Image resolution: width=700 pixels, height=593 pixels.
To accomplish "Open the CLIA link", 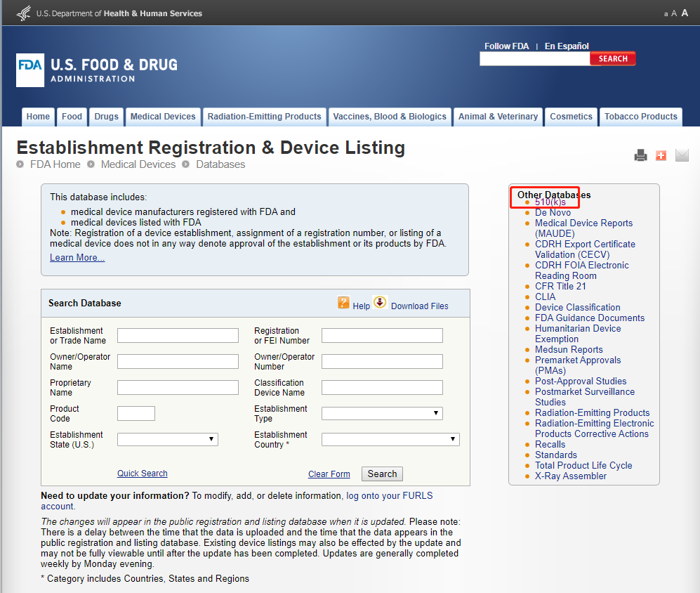I will (545, 296).
